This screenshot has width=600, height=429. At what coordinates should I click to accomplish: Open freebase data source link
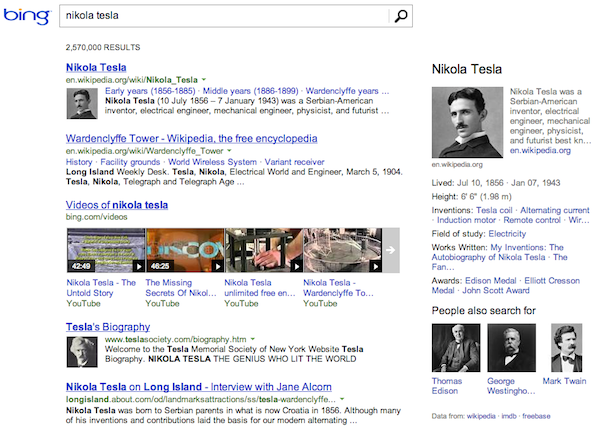pos(536,416)
